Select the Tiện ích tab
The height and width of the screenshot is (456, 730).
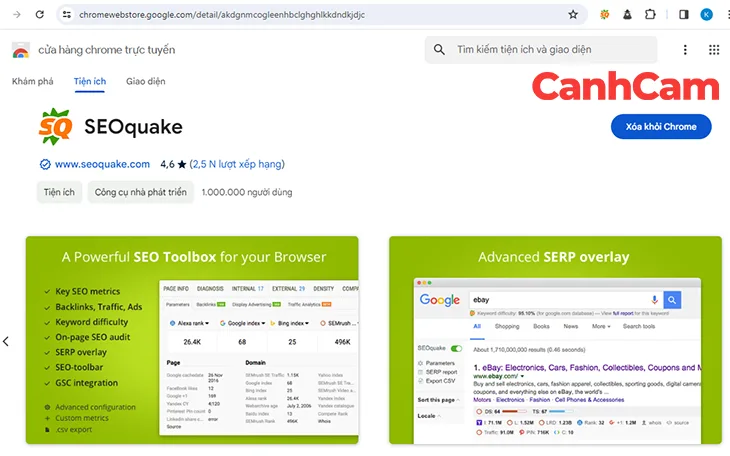90,82
